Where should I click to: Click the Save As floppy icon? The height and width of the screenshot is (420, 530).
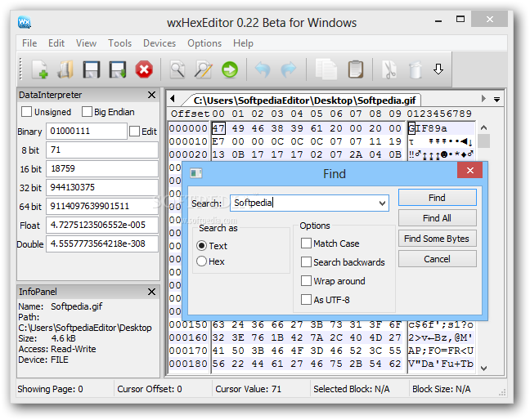pos(117,69)
